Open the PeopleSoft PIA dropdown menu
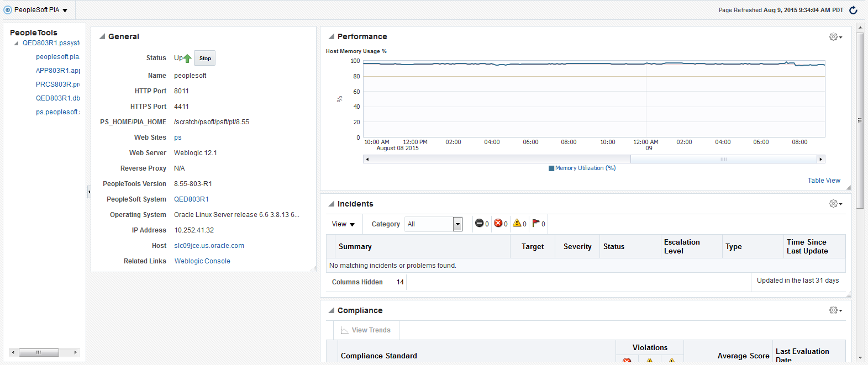868x365 pixels. [x=65, y=10]
